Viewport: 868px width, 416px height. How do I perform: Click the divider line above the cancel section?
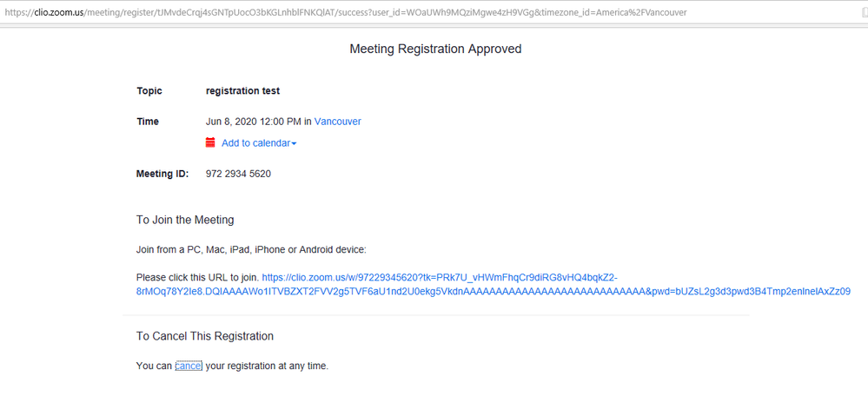click(x=434, y=314)
